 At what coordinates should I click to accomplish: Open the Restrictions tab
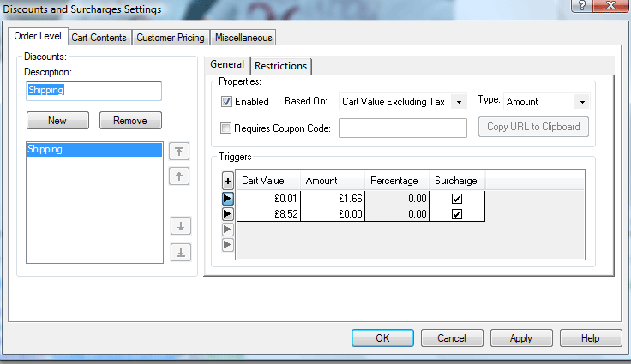pos(280,66)
